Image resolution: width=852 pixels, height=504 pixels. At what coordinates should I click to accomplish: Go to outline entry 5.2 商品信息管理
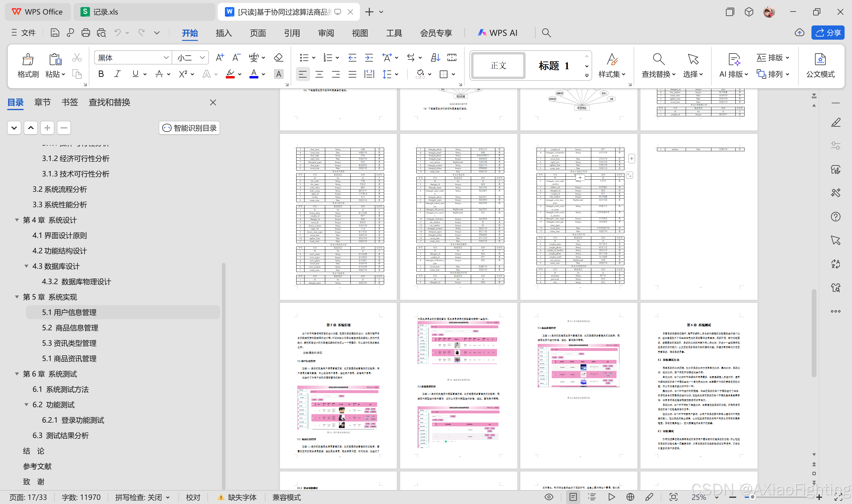tap(70, 328)
